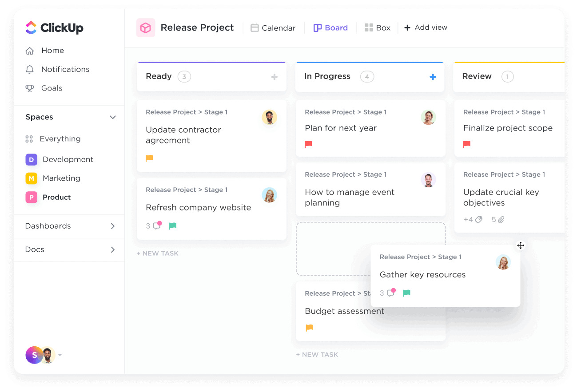The height and width of the screenshot is (392, 577).
Task: Switch to the Calendar view tab
Action: click(273, 28)
